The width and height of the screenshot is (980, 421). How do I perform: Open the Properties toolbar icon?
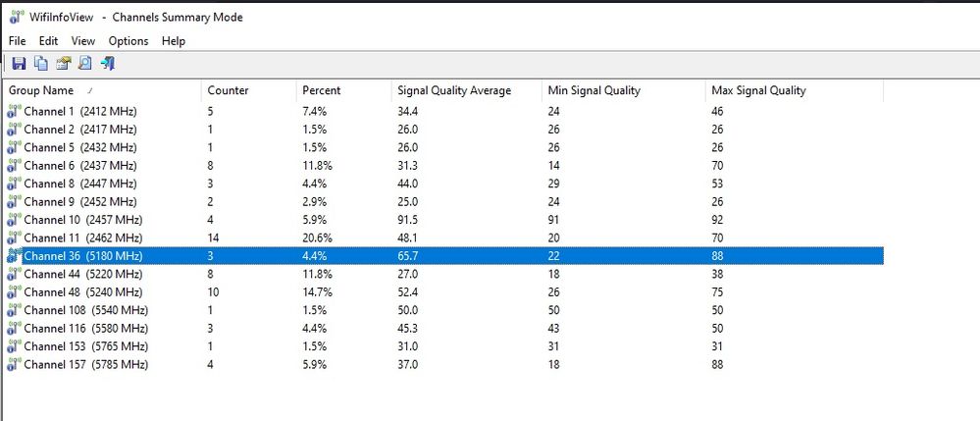pyautogui.click(x=63, y=64)
